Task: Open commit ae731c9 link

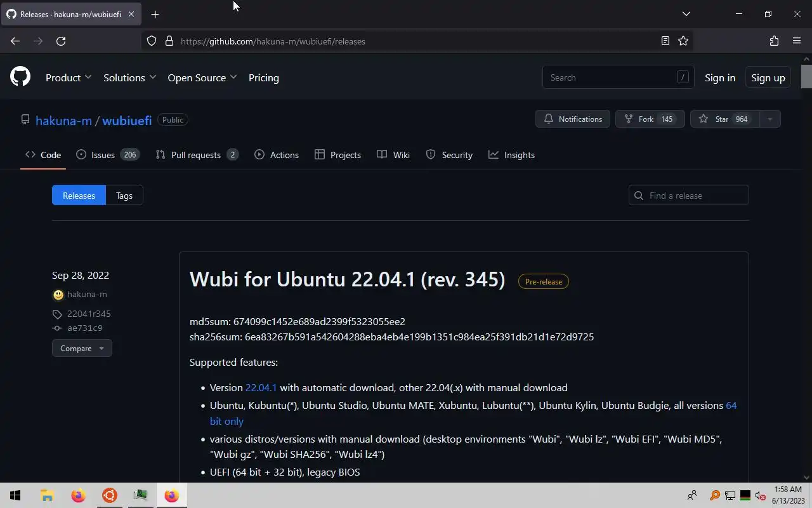Action: 85,328
